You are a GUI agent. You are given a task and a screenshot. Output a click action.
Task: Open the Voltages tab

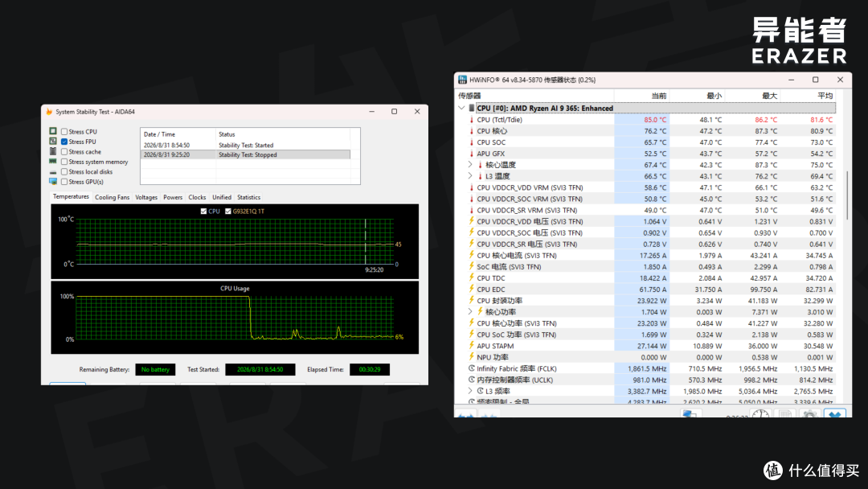(146, 197)
